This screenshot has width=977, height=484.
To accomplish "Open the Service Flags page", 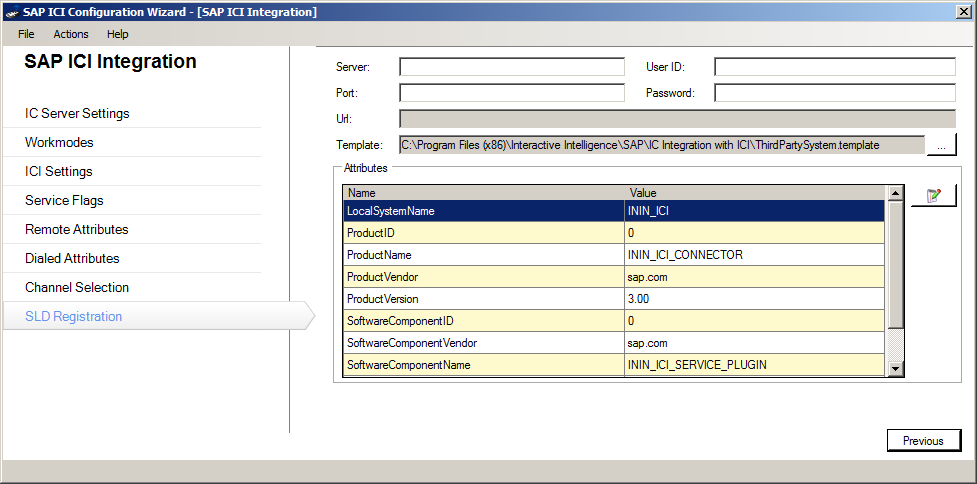I will click(x=64, y=201).
